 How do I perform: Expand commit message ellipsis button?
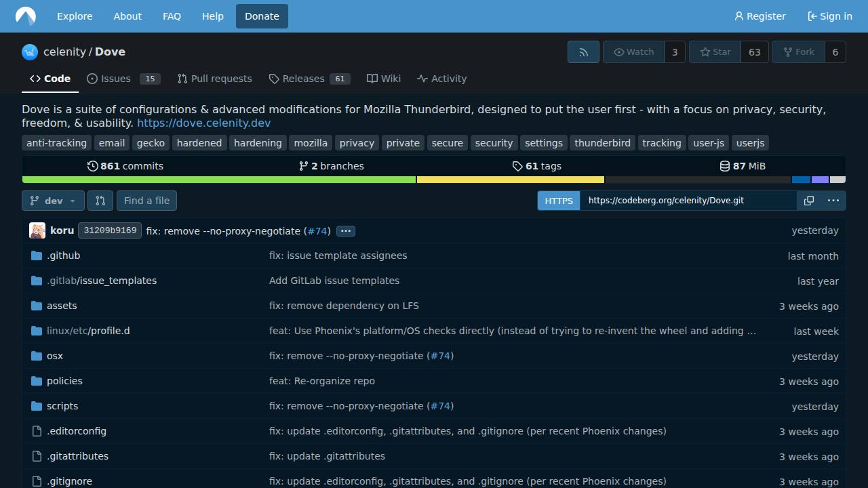pos(345,231)
